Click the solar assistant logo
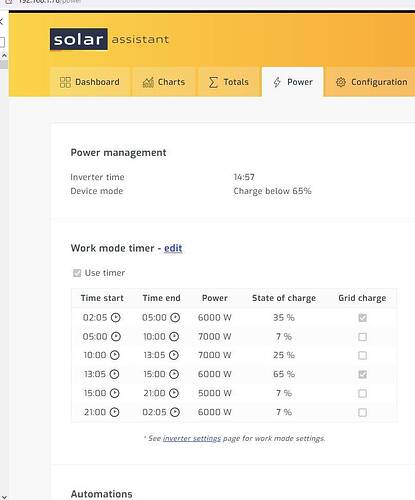 109,39
